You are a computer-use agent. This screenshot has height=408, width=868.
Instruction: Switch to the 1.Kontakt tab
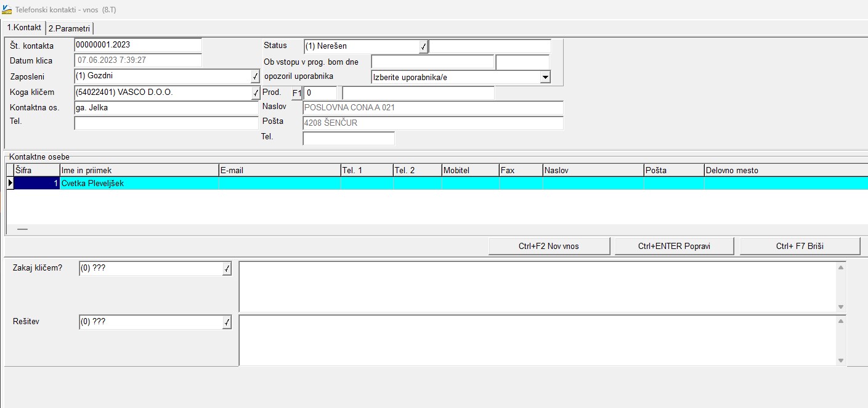(24, 28)
